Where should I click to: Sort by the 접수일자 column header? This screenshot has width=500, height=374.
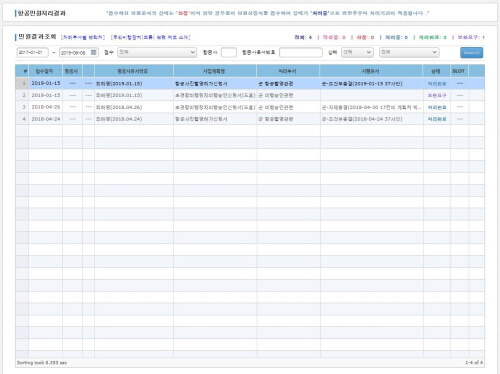[x=46, y=71]
